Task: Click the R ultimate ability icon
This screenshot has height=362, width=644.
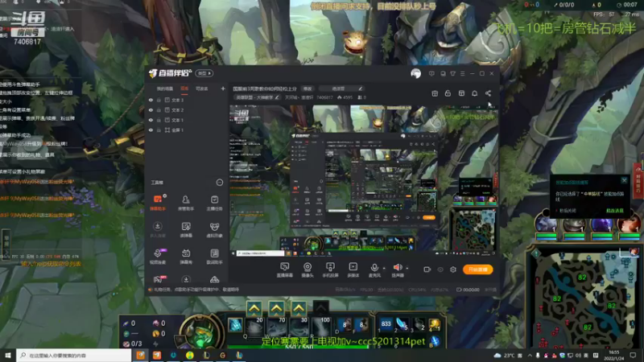Action: [320, 327]
